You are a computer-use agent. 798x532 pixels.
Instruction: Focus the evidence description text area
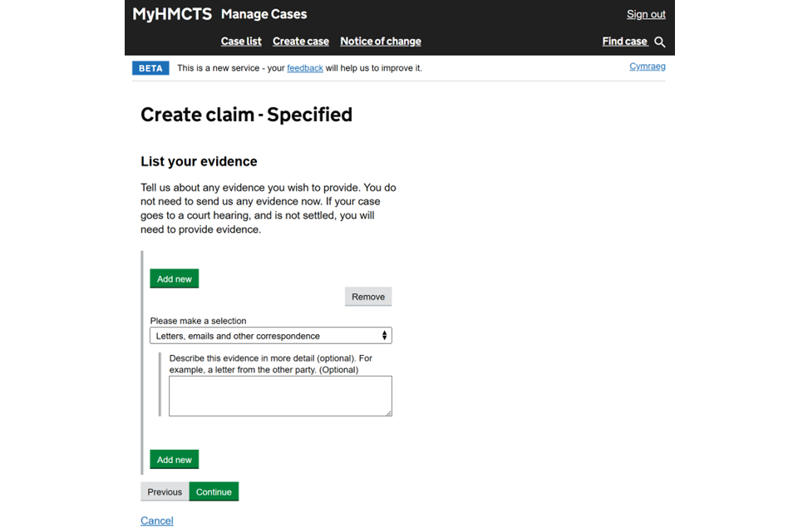(280, 396)
